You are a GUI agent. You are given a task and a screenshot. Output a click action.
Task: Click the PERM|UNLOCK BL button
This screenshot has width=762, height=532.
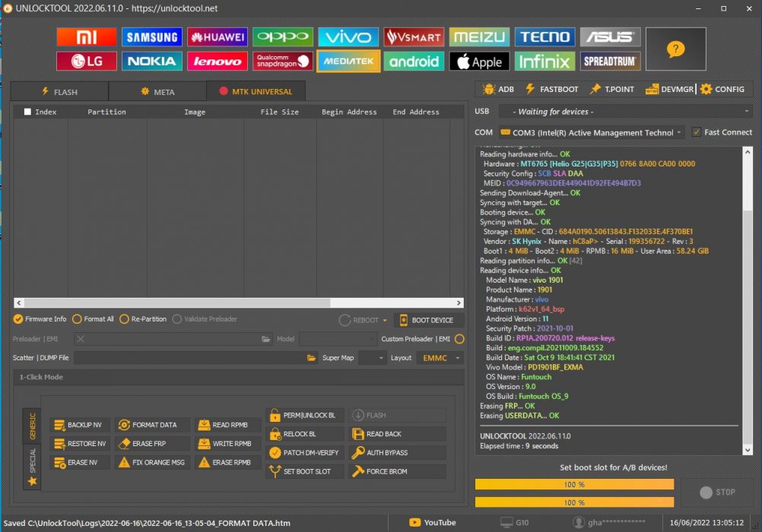(305, 416)
